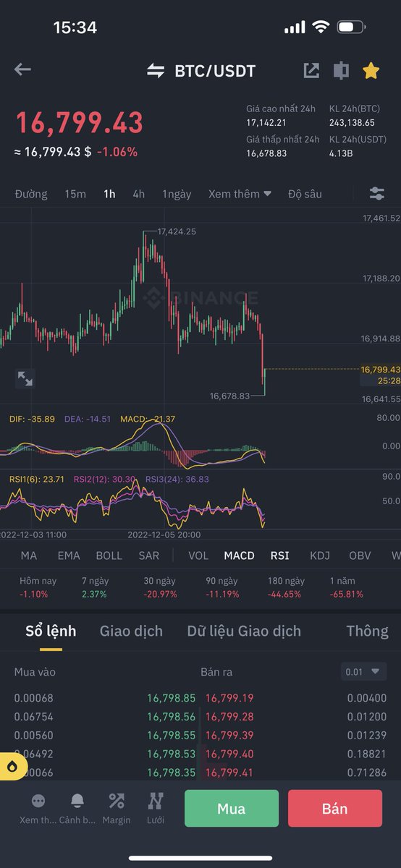
Task: Tap the MACD DIF/DEA readout line
Action: [x=92, y=419]
